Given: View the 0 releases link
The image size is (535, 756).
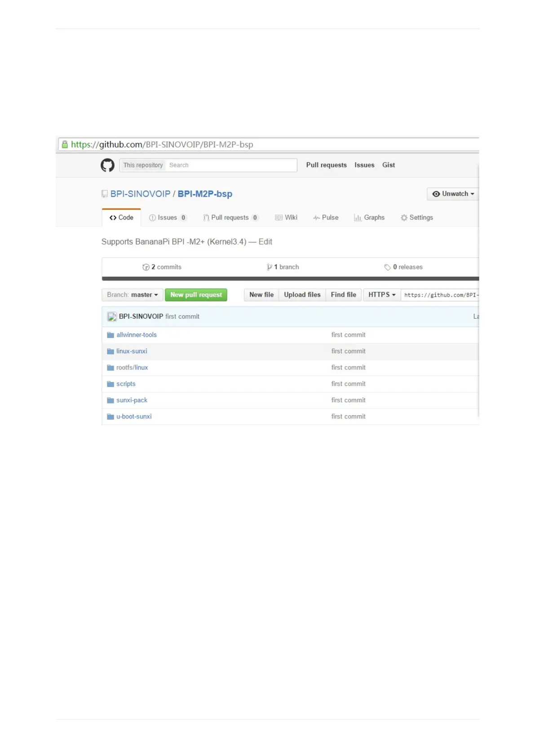Looking at the screenshot, I should click(x=403, y=267).
